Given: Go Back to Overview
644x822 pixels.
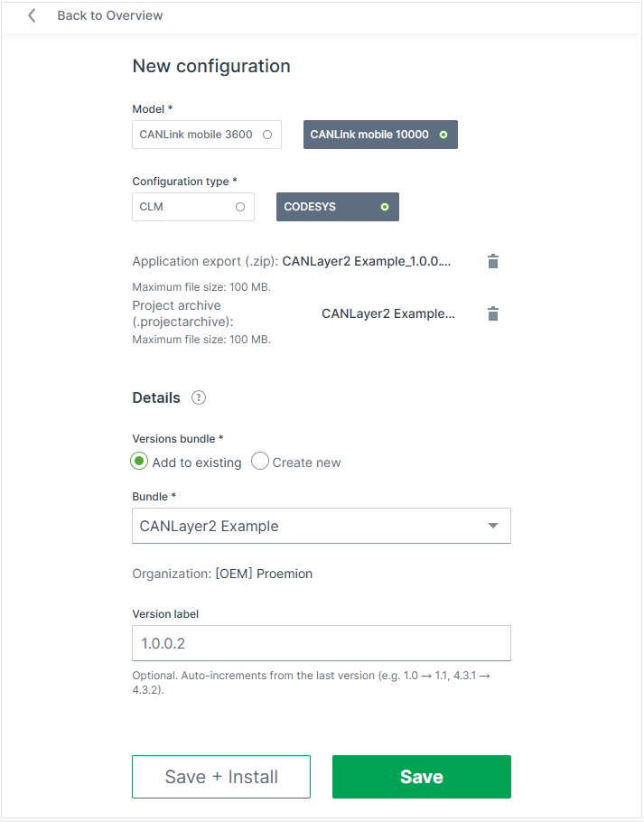Looking at the screenshot, I should click(110, 15).
